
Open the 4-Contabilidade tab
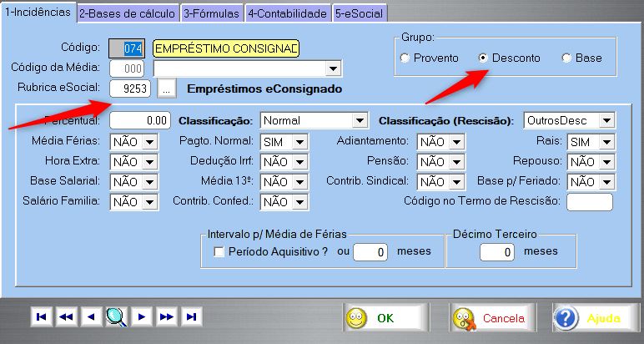coord(287,13)
